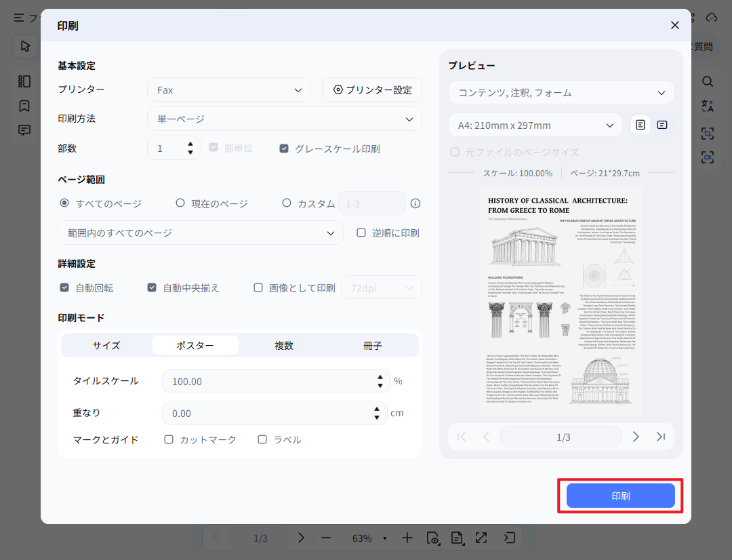Open the 範囲内のすべてのページ dropdown
732x560 pixels.
point(200,233)
